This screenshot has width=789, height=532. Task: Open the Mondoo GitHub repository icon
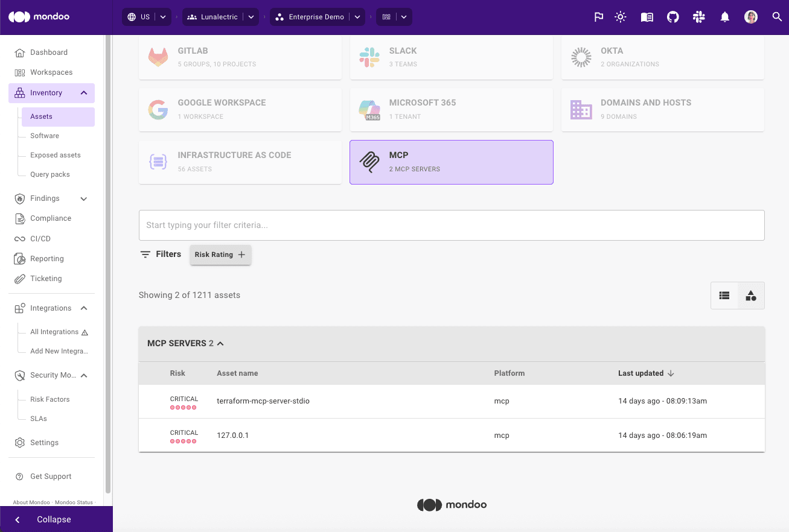672,17
